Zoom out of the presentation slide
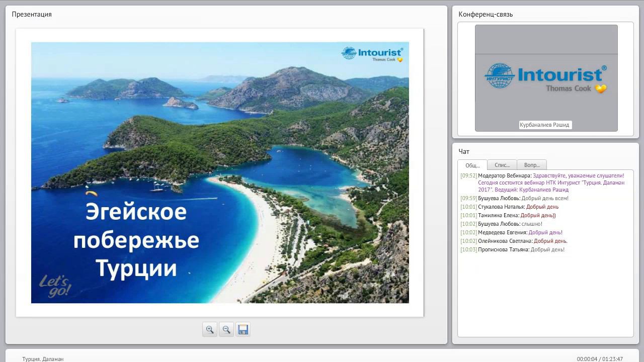The width and height of the screenshot is (644, 362). 226,329
